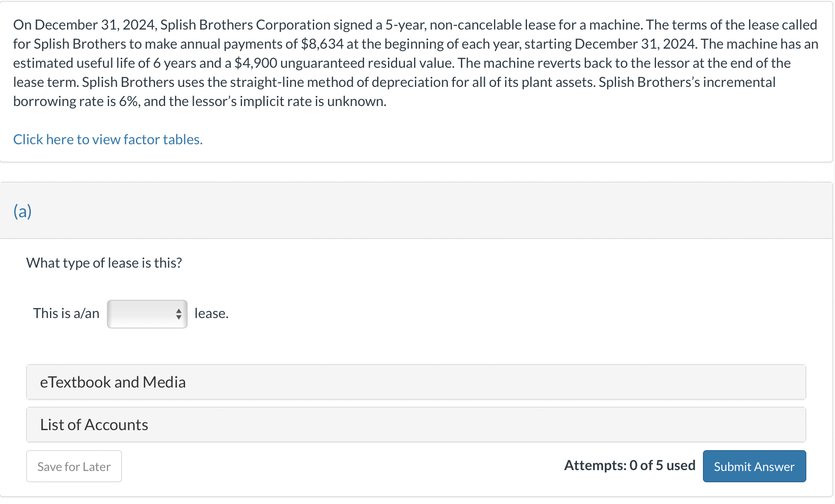Expand the List of Accounts section
This screenshot has width=835, height=504.
(x=94, y=424)
